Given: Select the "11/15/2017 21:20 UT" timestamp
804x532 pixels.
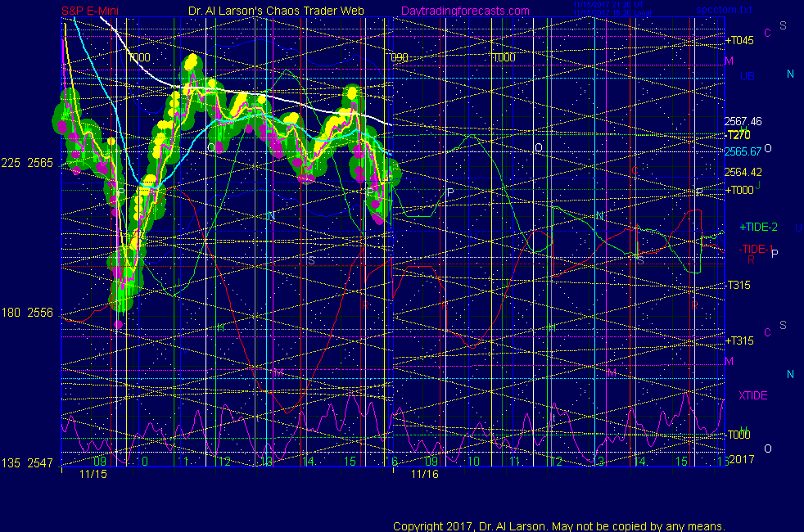Looking at the screenshot, I should pos(608,5).
